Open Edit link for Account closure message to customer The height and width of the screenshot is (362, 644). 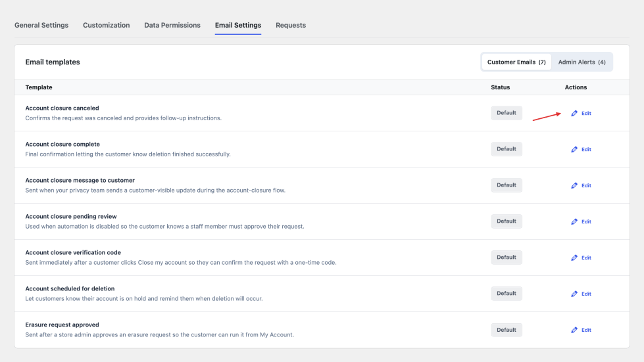(x=586, y=185)
